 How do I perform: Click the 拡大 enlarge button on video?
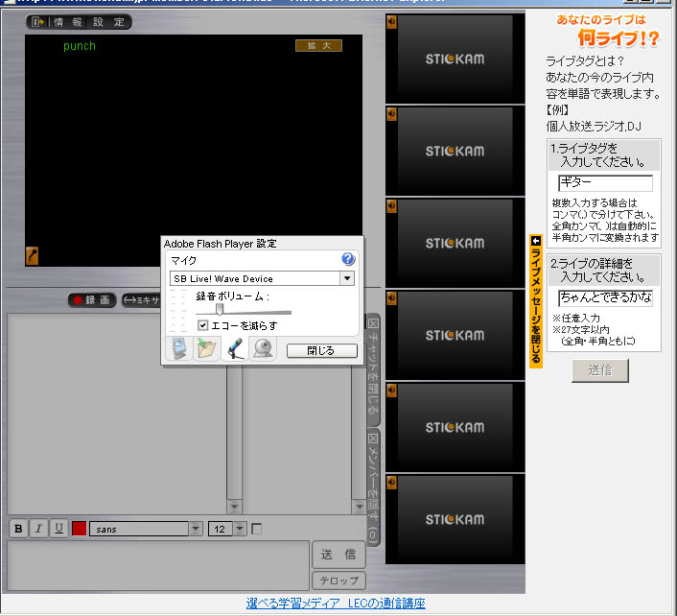pos(318,45)
